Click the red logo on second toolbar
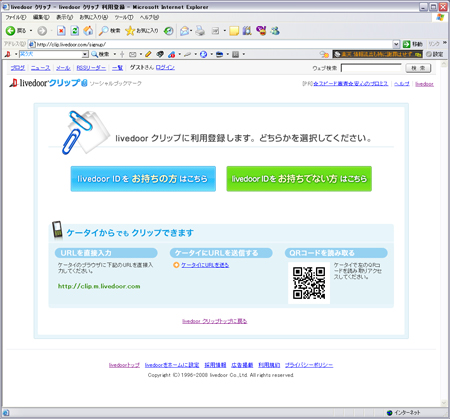This screenshot has height=419, width=450. click(x=8, y=54)
